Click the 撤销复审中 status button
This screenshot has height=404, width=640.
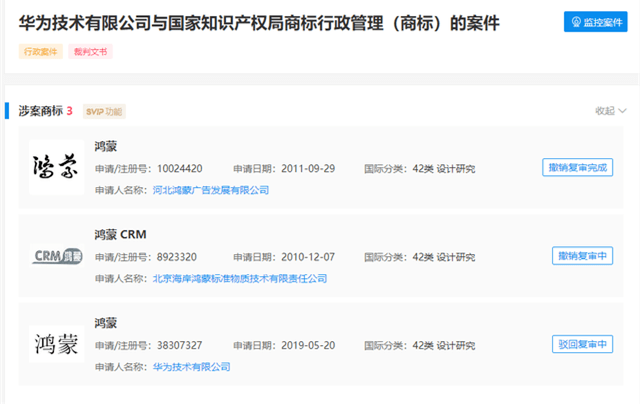[x=582, y=256]
